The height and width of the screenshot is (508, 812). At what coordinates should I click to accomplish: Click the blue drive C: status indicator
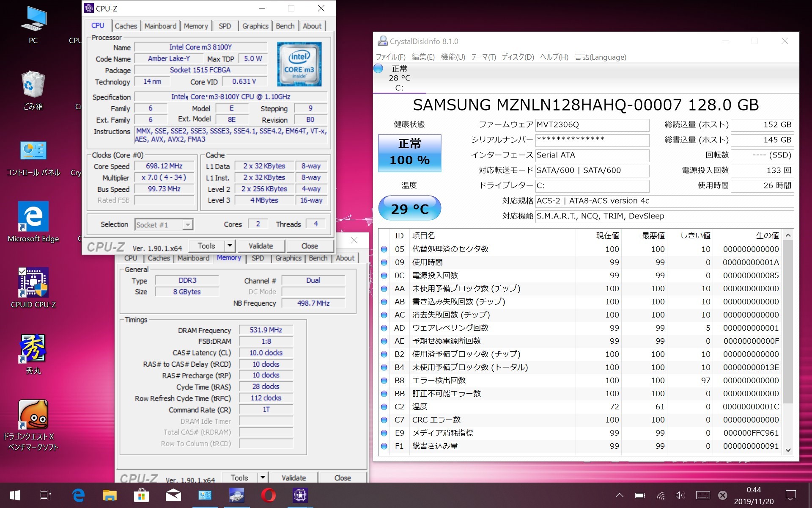pyautogui.click(x=379, y=69)
